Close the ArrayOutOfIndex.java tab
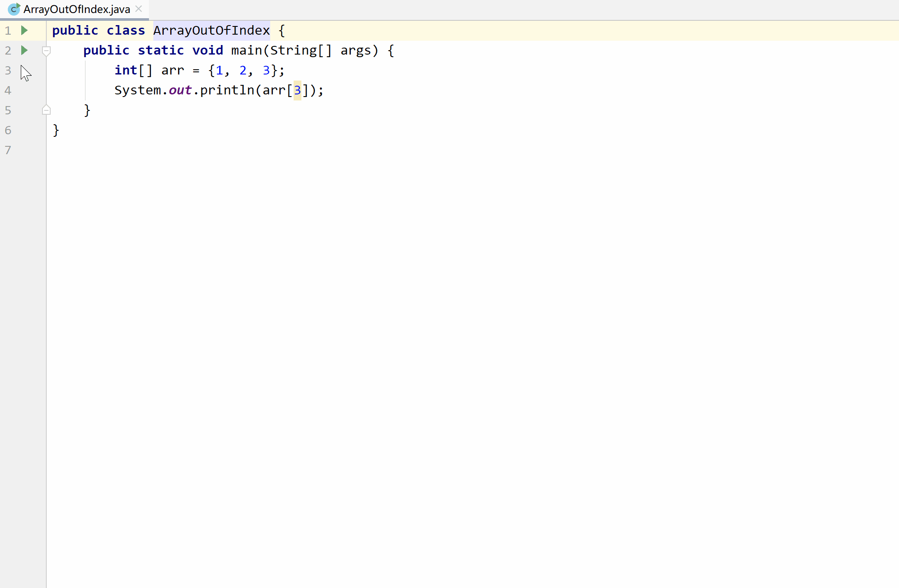This screenshot has height=588, width=899. coord(139,9)
